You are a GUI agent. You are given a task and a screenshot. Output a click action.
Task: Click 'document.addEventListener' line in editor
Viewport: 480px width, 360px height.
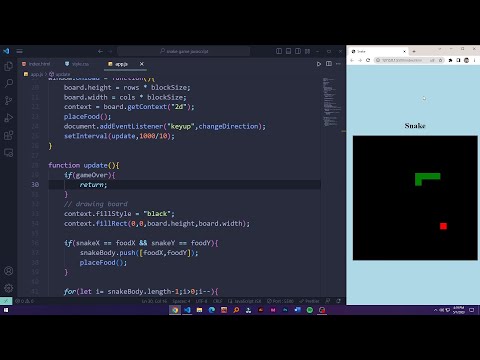165,126
